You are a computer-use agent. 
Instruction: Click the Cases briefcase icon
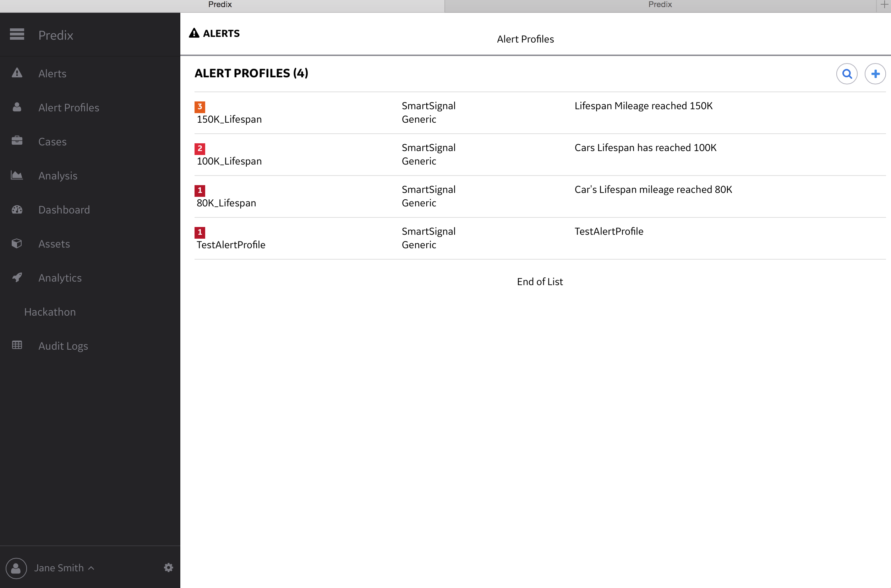tap(17, 141)
